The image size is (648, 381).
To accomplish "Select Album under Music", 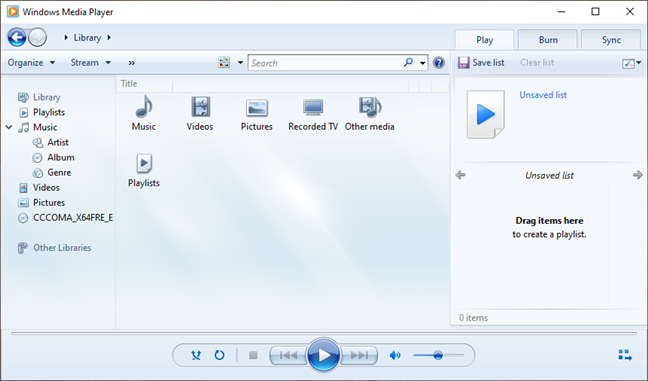I will pos(54,157).
